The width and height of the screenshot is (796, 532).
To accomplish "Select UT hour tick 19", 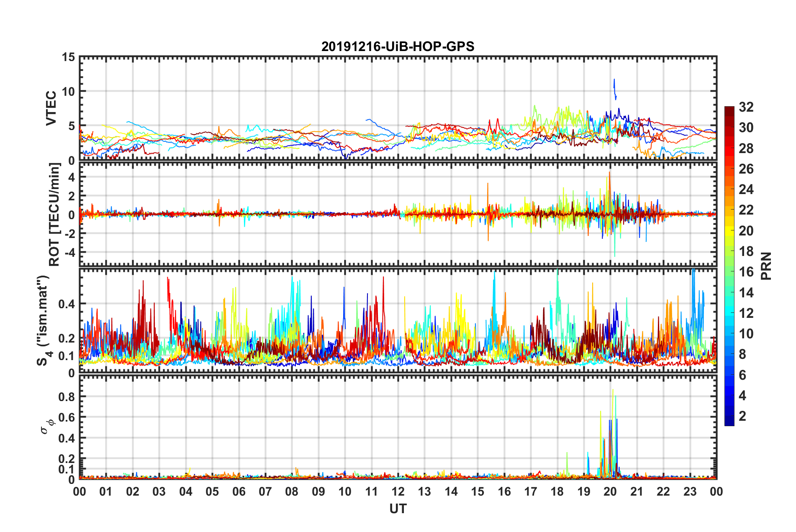I will 584,491.
